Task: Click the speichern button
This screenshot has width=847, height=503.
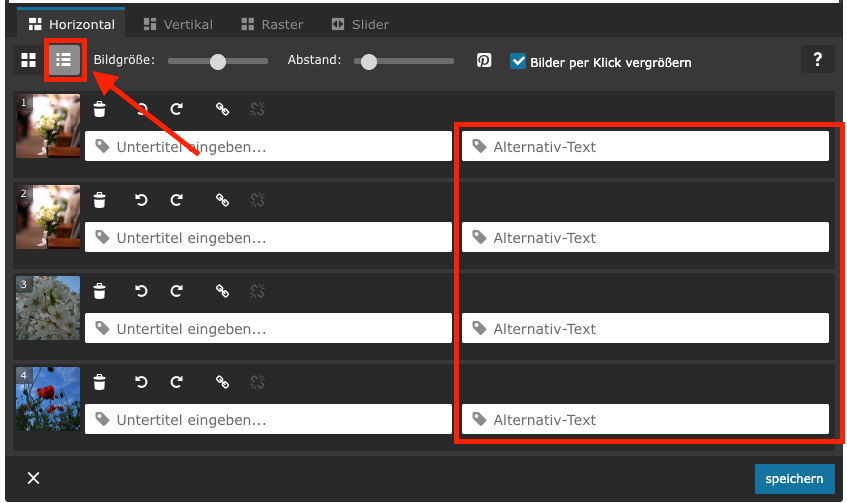Action: tap(794, 479)
